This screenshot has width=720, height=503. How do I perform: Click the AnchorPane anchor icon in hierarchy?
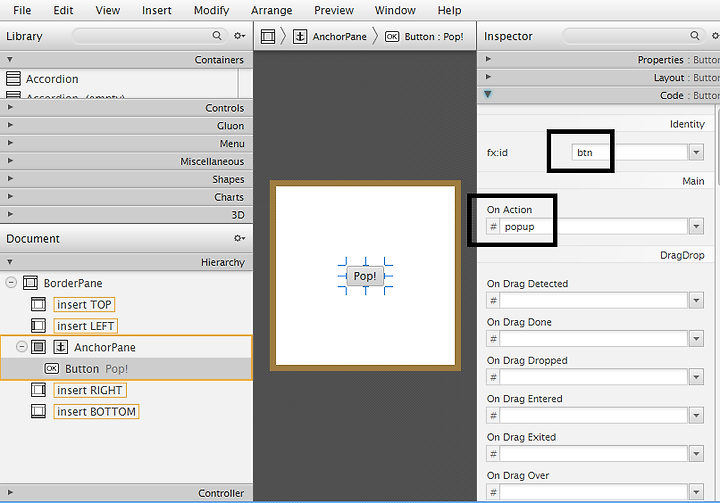coord(60,347)
